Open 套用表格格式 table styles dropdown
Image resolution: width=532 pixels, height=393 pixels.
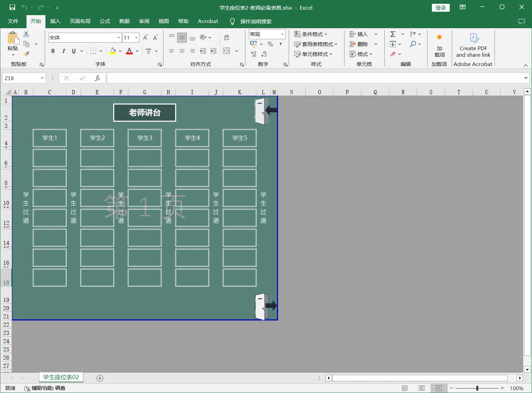(x=316, y=44)
